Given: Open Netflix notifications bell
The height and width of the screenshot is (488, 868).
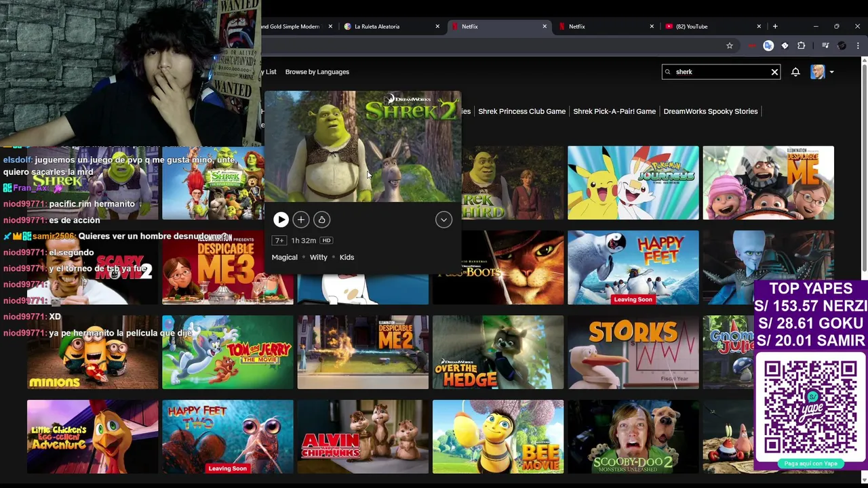Looking at the screenshot, I should (x=795, y=72).
